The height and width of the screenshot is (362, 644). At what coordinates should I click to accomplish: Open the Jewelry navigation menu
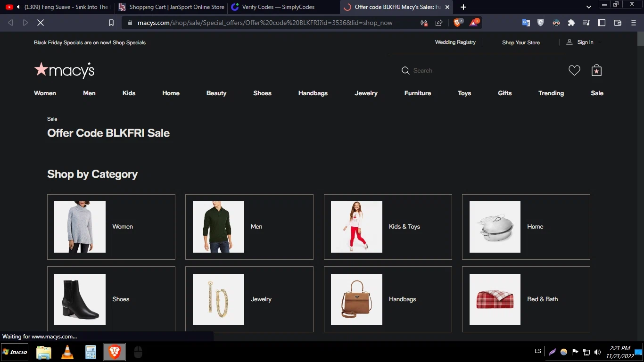click(x=366, y=93)
